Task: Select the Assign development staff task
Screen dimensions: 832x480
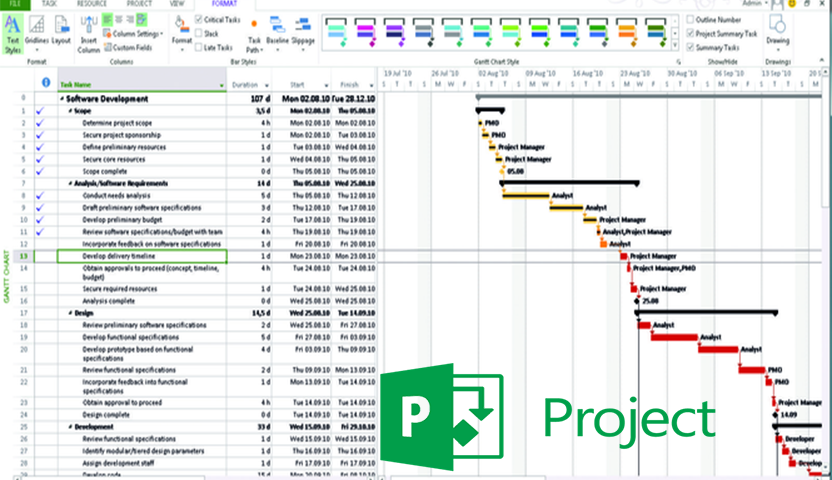Action: pos(118,463)
